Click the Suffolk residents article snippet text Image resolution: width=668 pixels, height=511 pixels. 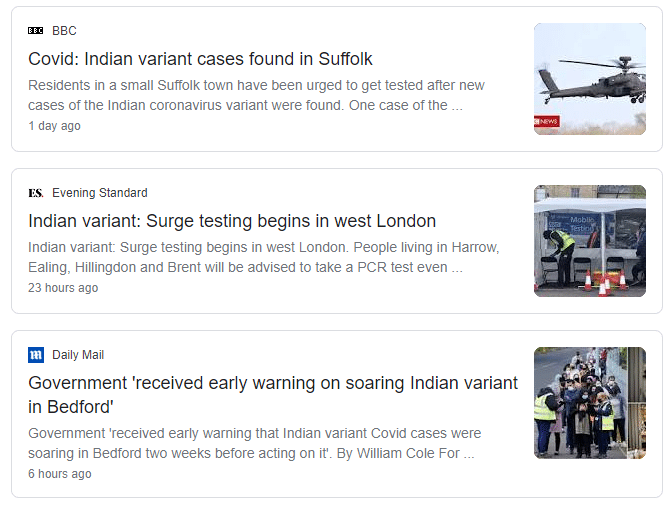[256, 95]
